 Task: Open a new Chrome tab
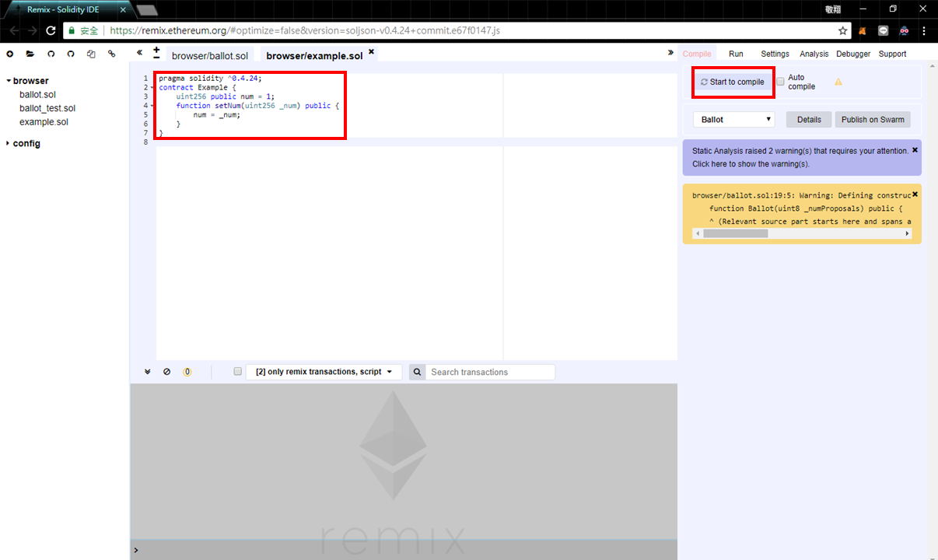coord(146,10)
